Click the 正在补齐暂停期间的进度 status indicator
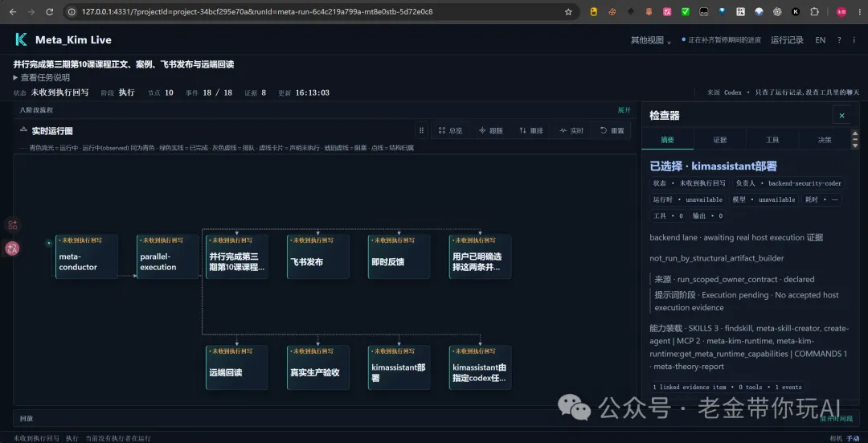 [721, 40]
